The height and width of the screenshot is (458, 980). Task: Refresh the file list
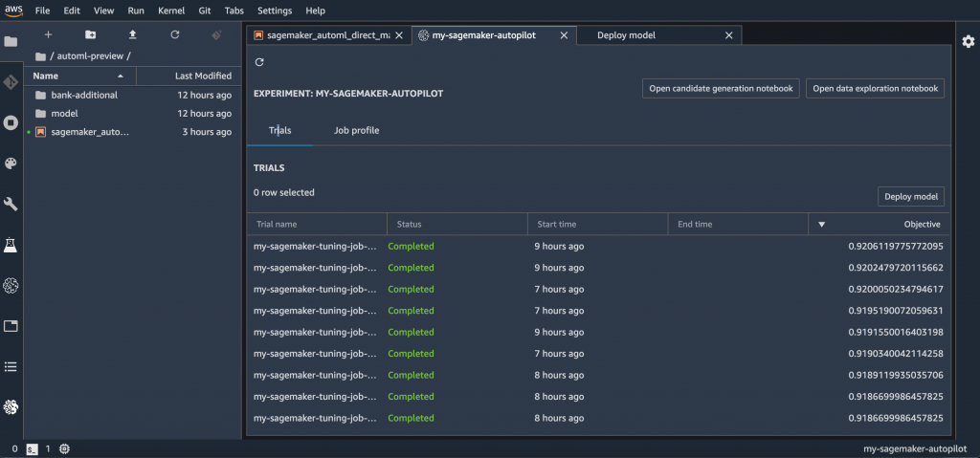(x=175, y=35)
